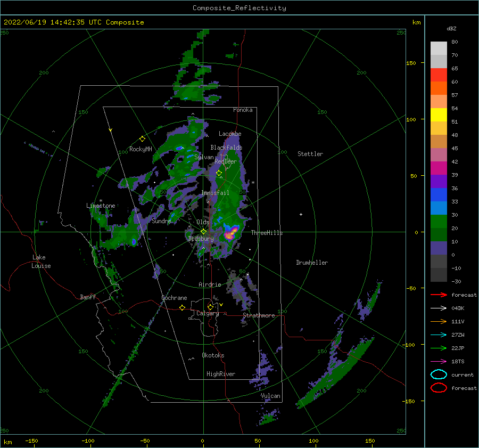Click the HighRiver label

221,374
